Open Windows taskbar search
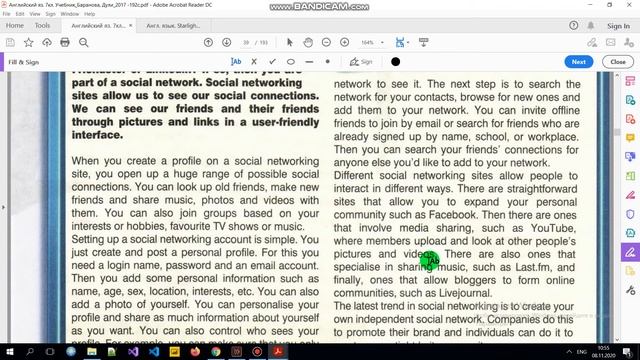 pos(30,351)
